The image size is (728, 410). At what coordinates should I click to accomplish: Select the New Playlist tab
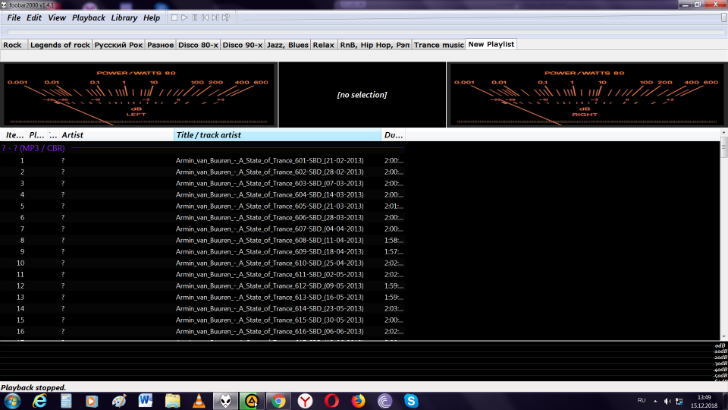[491, 44]
